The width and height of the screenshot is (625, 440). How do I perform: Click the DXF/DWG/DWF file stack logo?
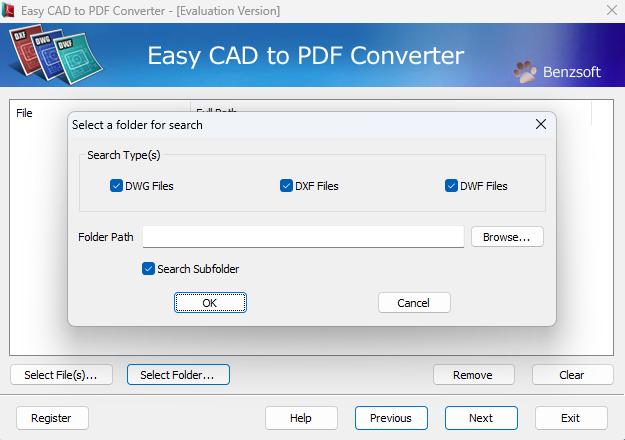[x=46, y=56]
